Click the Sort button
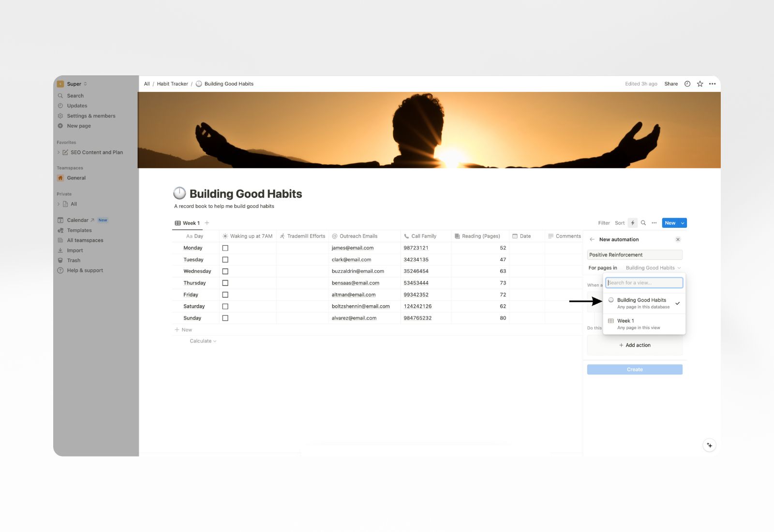 620,223
